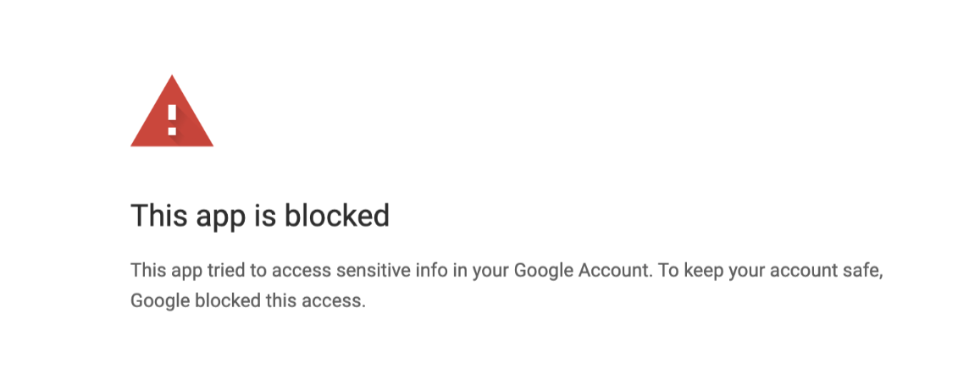The width and height of the screenshot is (980, 374).
Task: Click the word "blocked" in second description line
Action: pos(228,301)
